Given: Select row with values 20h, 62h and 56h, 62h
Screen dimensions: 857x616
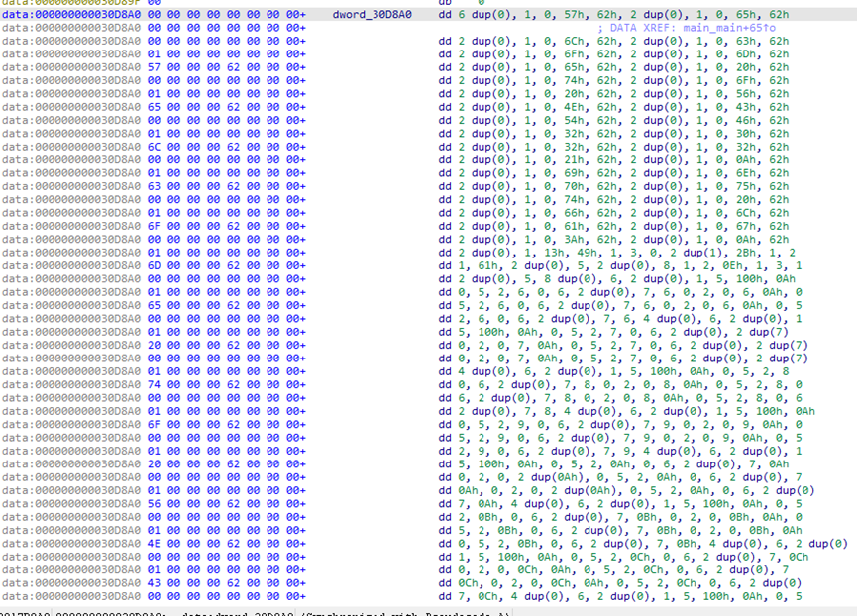Looking at the screenshot, I should (613, 94).
